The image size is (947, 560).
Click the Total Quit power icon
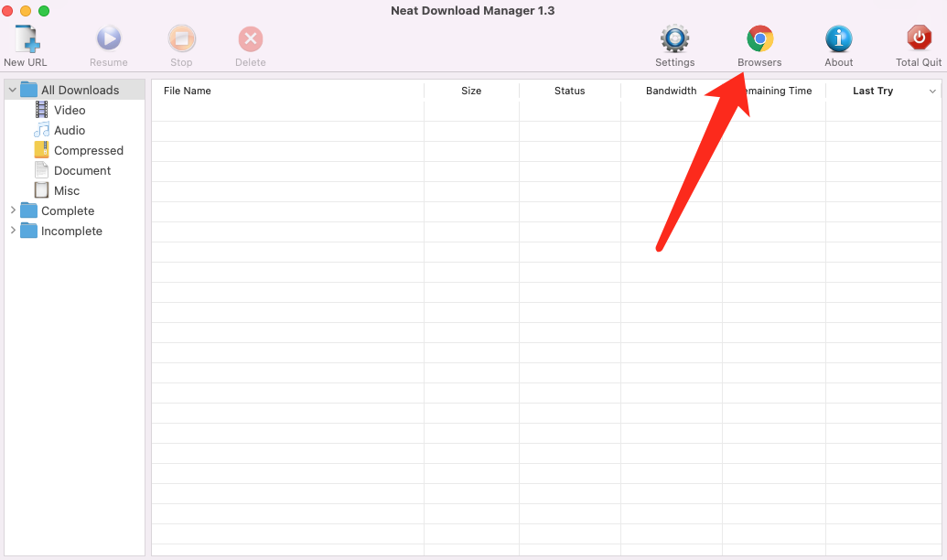(x=919, y=38)
